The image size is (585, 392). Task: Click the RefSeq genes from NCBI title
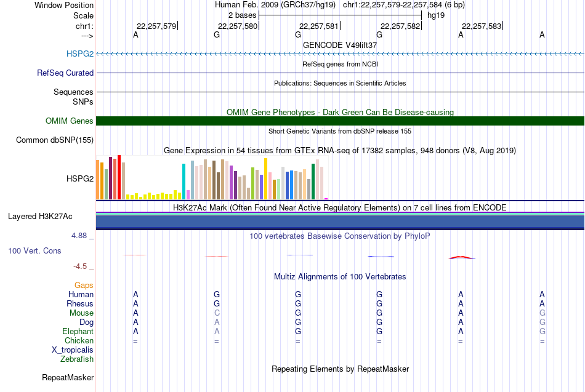[x=340, y=64]
